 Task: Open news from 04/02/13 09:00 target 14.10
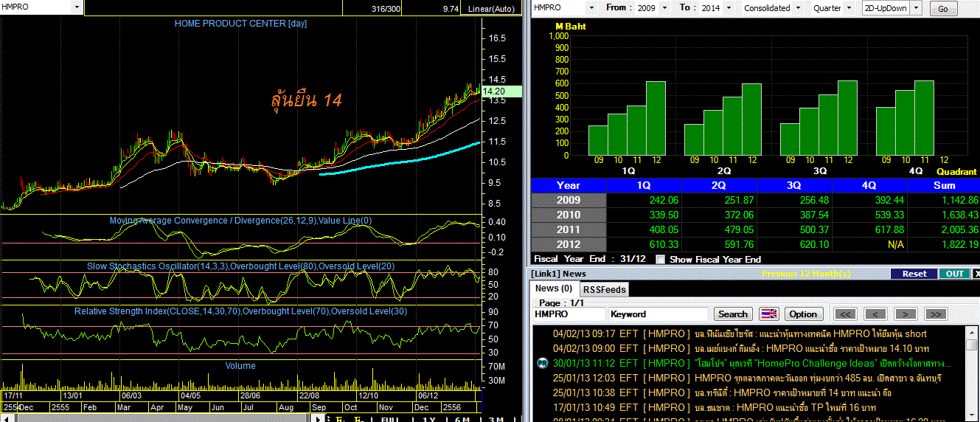[750, 348]
